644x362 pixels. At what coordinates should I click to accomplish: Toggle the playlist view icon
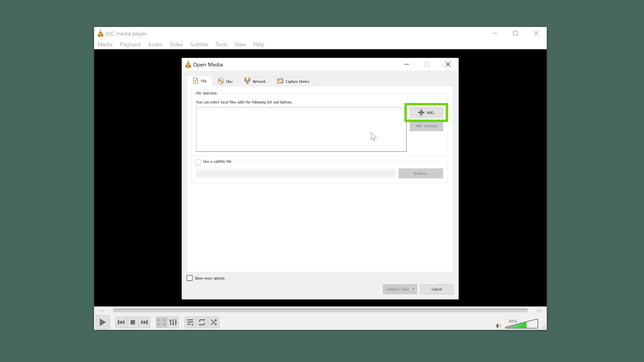tap(190, 322)
